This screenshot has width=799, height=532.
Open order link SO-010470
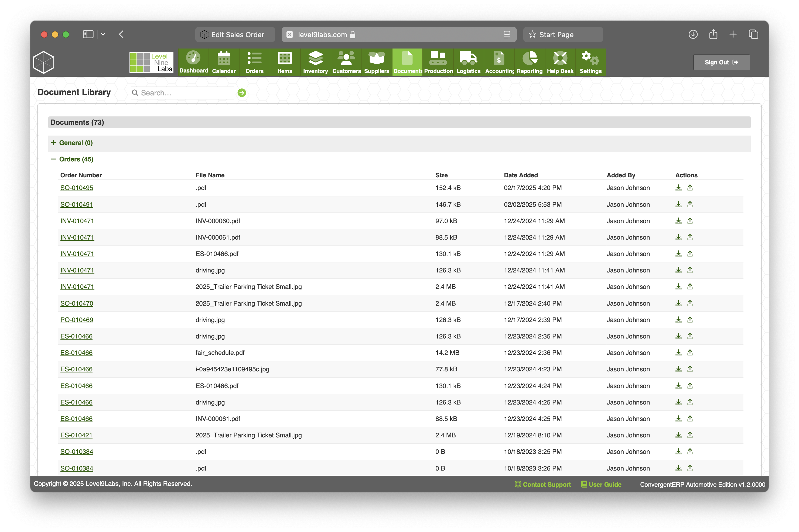77,303
